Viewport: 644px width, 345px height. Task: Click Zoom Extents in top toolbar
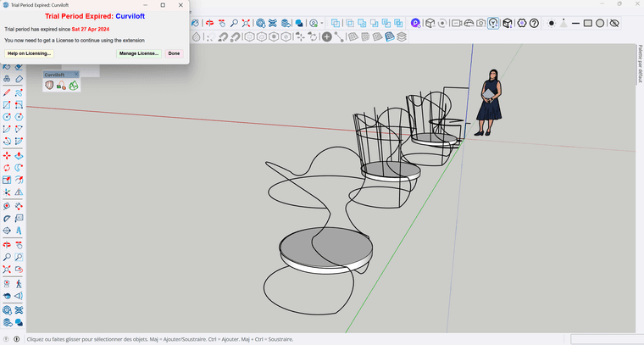click(x=246, y=23)
